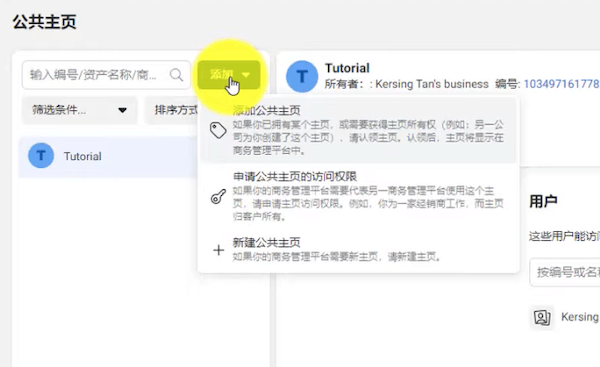Click the large Tutorial avatar in the header
The height and width of the screenshot is (367, 600).
(x=302, y=76)
